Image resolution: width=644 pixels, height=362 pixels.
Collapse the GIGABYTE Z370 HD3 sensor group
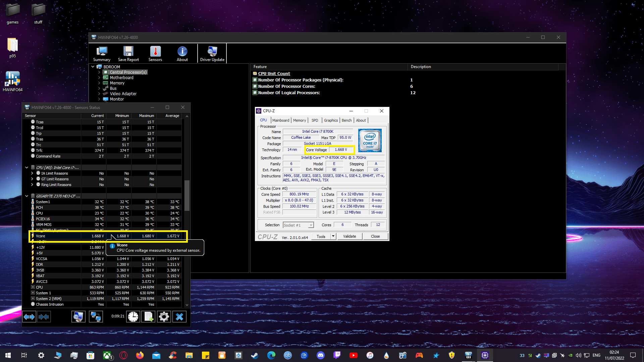[27, 196]
